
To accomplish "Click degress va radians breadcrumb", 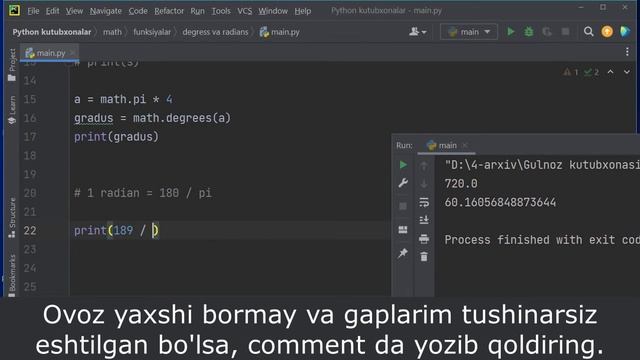I will point(215,32).
